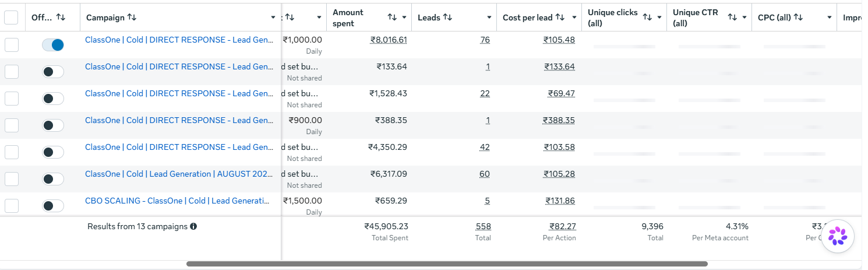Open the Cost per lead column dropdown
Viewport: 868px width, 270px height.
(574, 17)
